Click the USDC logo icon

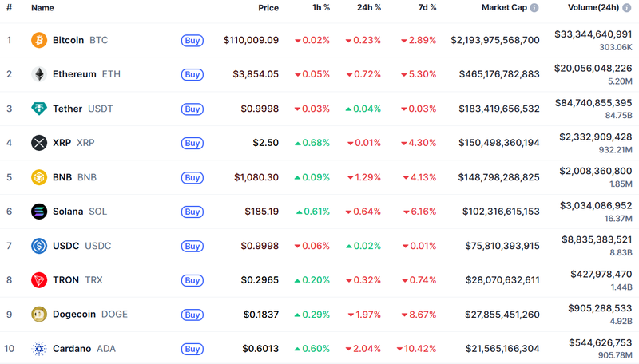coord(38,246)
